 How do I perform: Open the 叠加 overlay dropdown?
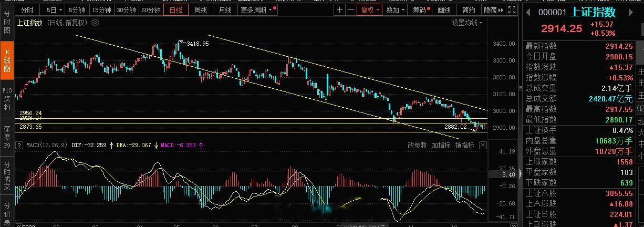[395, 10]
